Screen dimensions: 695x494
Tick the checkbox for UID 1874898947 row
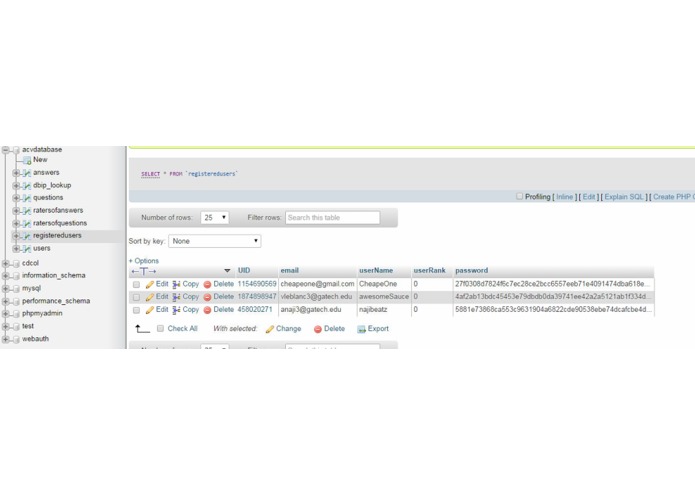[136, 297]
